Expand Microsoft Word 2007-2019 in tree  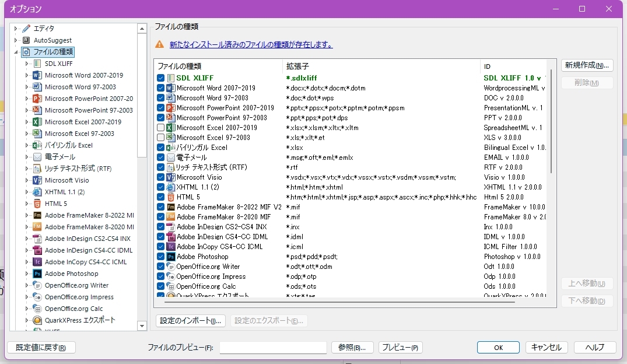click(x=27, y=75)
